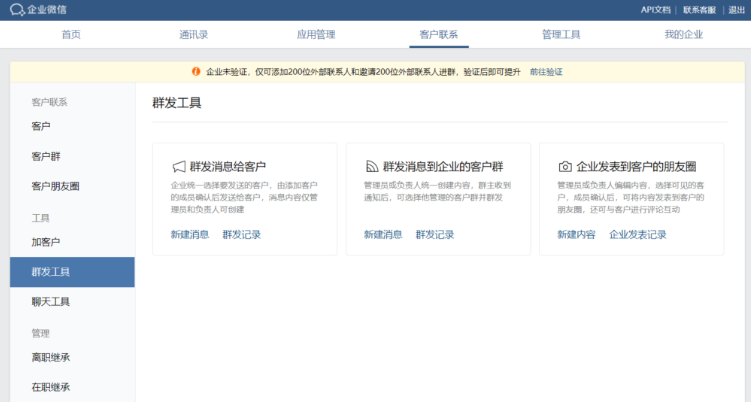The image size is (751, 402).
Task: Click 企业发表记录 link
Action: point(637,234)
